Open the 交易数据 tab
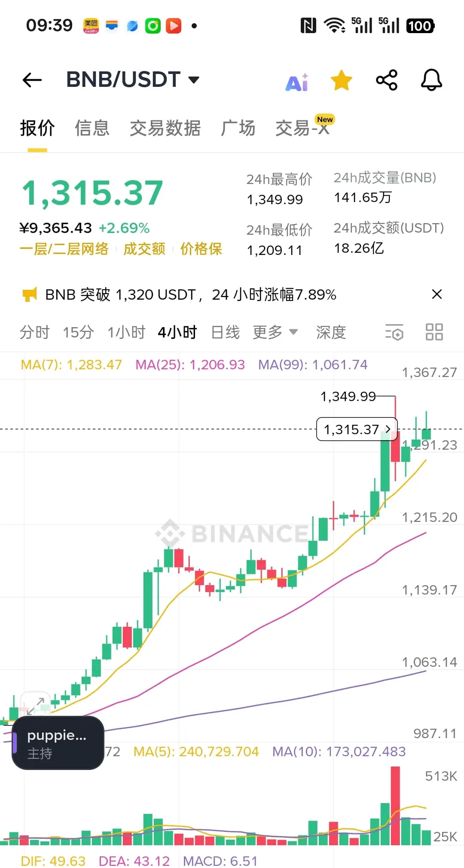 (165, 128)
